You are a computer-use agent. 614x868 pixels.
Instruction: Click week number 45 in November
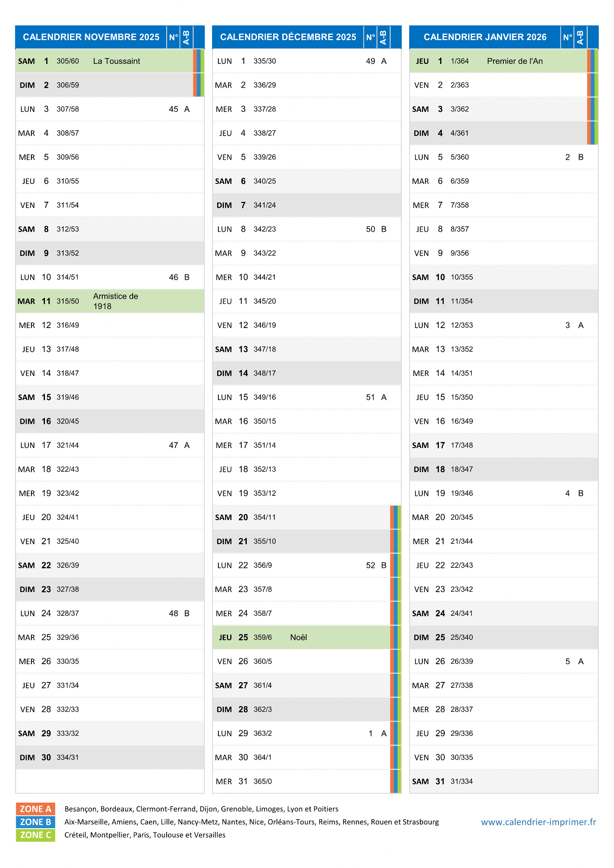(173, 109)
